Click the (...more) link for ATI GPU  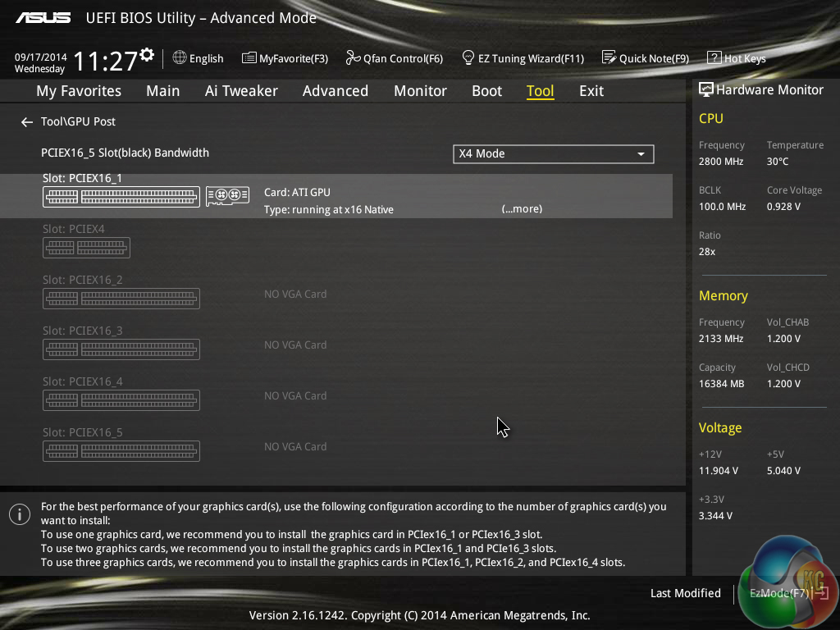coord(522,209)
